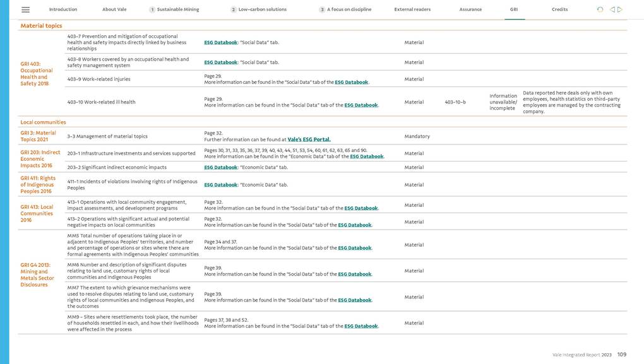Click the green return/undo arrow icon
The width and height of the screenshot is (644, 364).
click(x=600, y=9)
